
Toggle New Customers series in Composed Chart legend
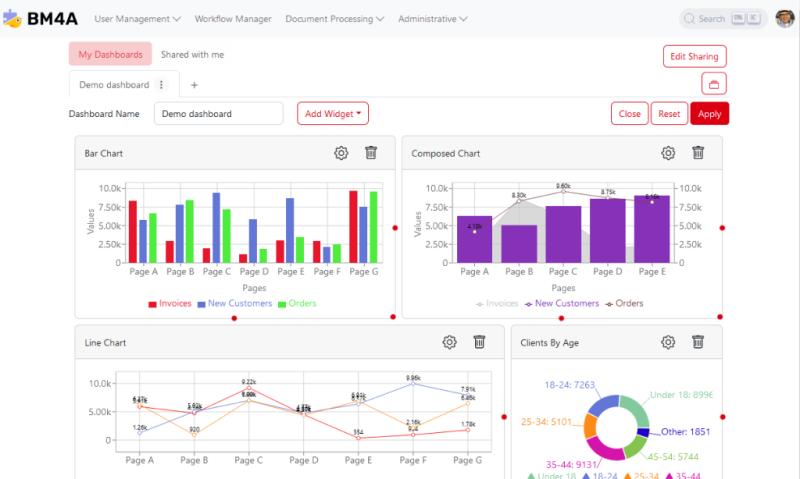point(560,303)
